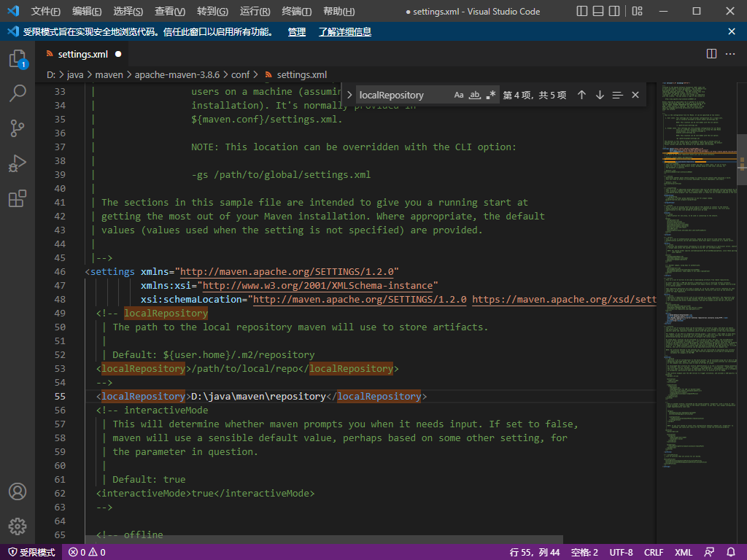Open the 查看(V) menu
Screen dimensions: 747x560
click(169, 11)
